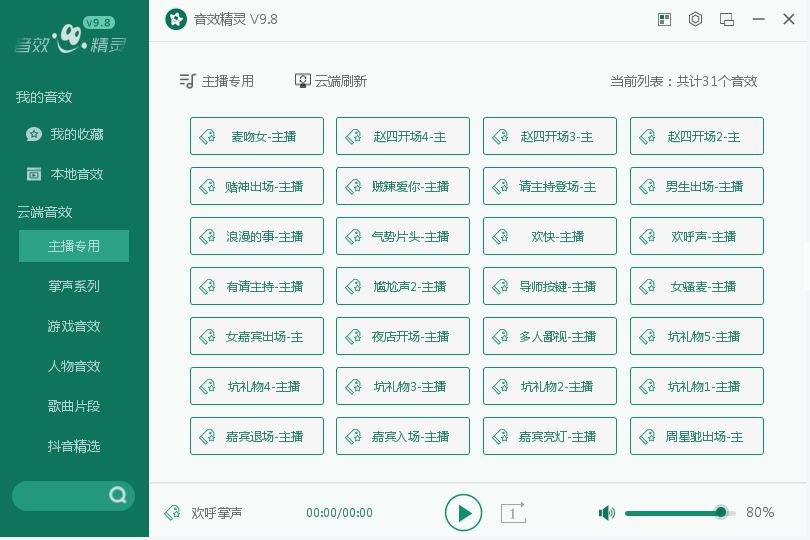Favorite icon on 浪漫的事-主播
810x540 pixels.
(x=207, y=237)
